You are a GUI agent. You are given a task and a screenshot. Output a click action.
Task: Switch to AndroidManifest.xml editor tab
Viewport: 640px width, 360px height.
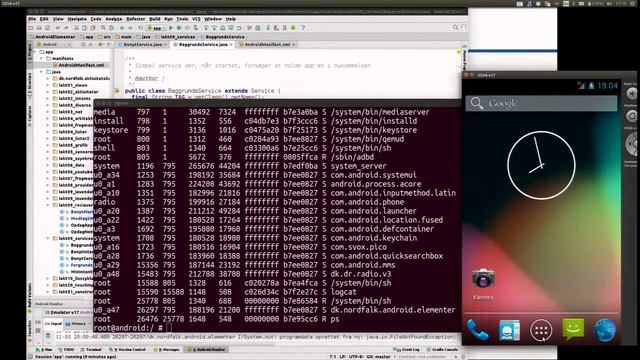tap(267, 44)
